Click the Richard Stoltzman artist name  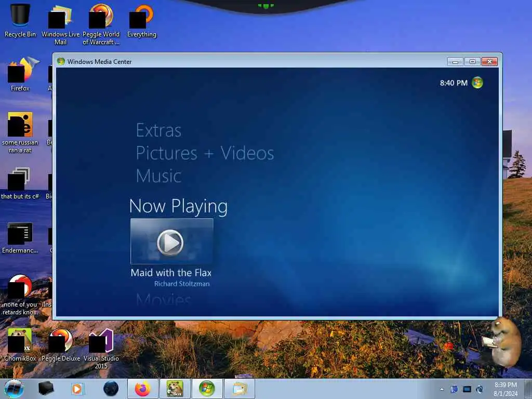[182, 284]
